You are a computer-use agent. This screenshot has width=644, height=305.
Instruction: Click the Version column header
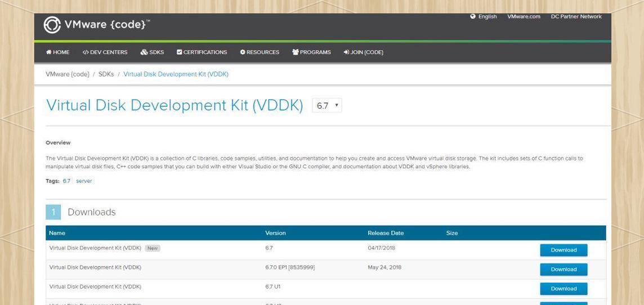[x=275, y=233]
